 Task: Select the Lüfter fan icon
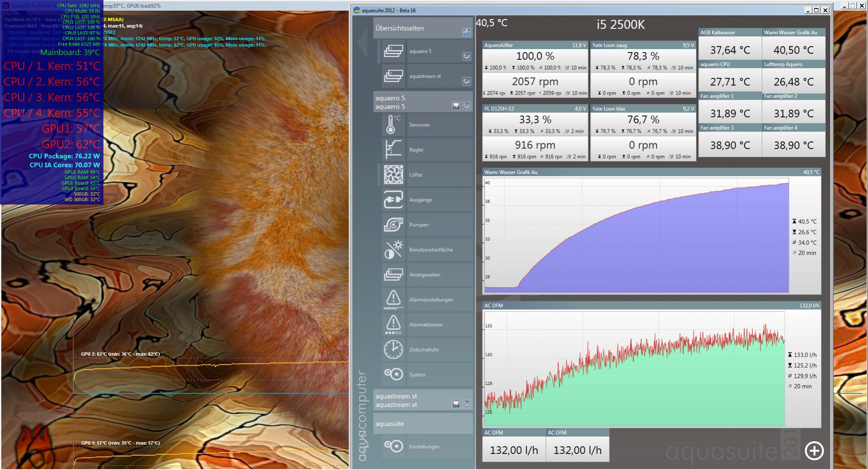393,175
